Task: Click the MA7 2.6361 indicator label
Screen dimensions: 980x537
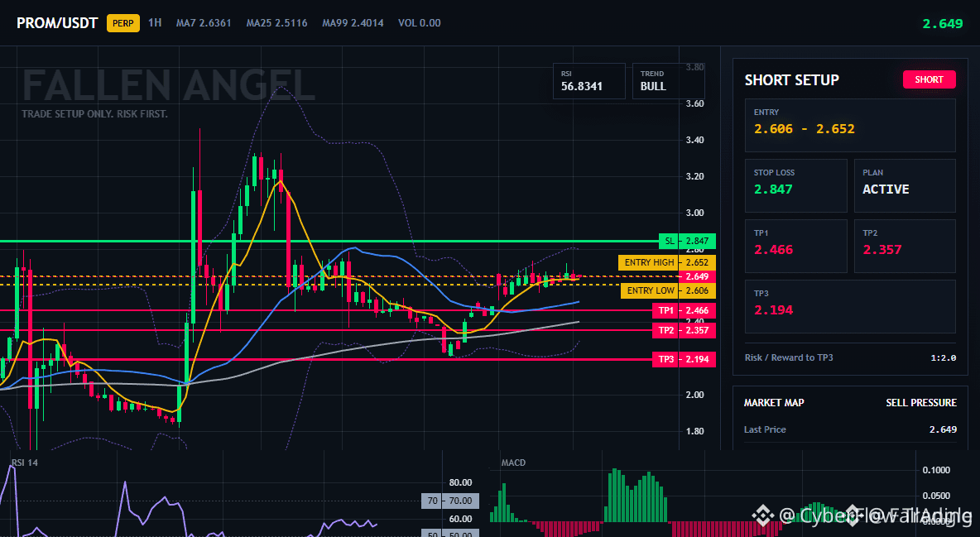Action: [204, 23]
